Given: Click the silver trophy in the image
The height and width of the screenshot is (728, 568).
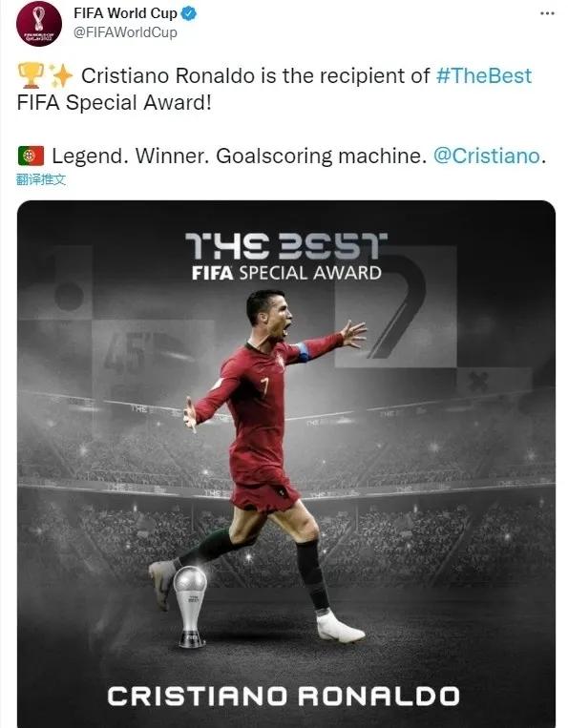Looking at the screenshot, I should pos(190,606).
